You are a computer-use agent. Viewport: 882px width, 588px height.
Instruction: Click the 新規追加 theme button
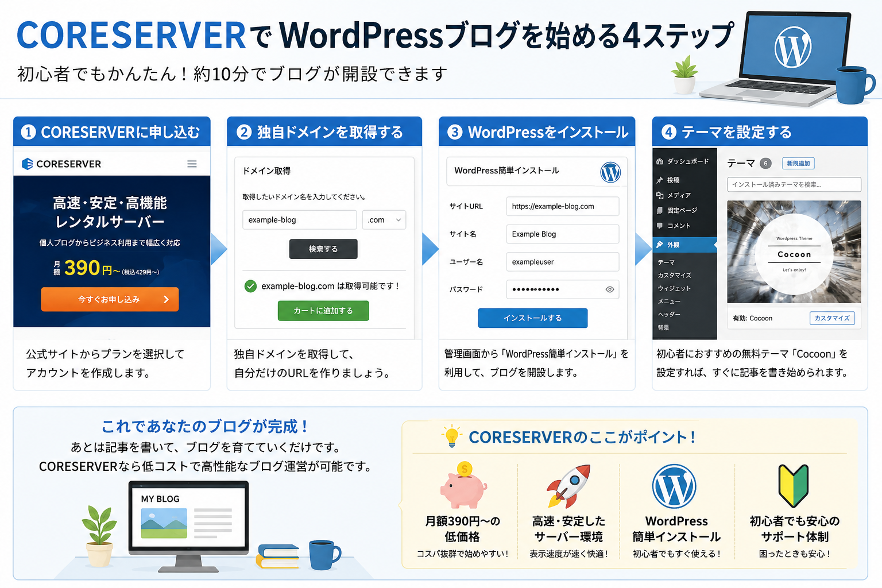click(798, 164)
